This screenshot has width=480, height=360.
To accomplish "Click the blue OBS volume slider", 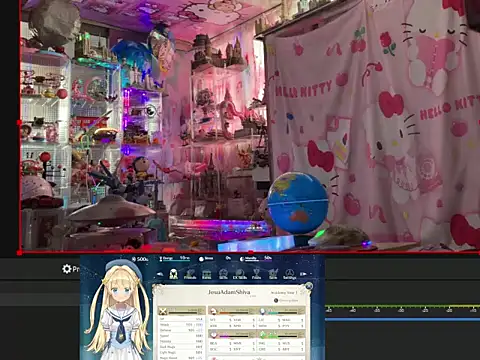I will coord(402,319).
